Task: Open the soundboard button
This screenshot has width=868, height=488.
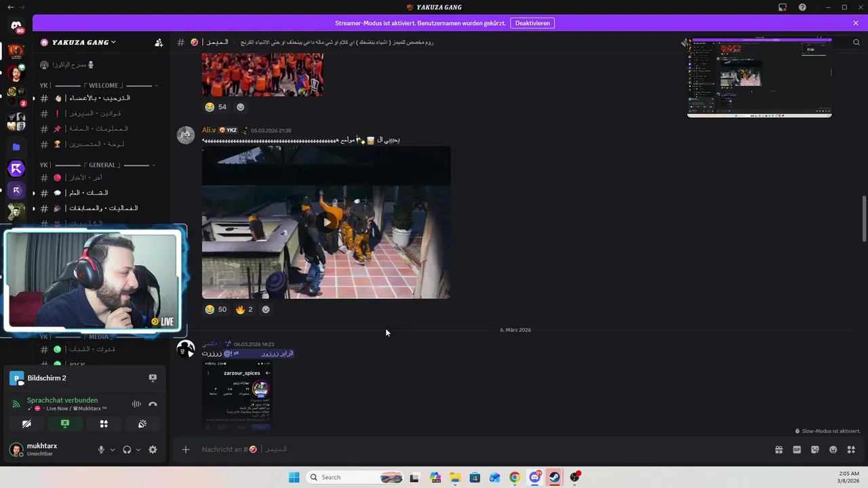Action: click(x=142, y=424)
